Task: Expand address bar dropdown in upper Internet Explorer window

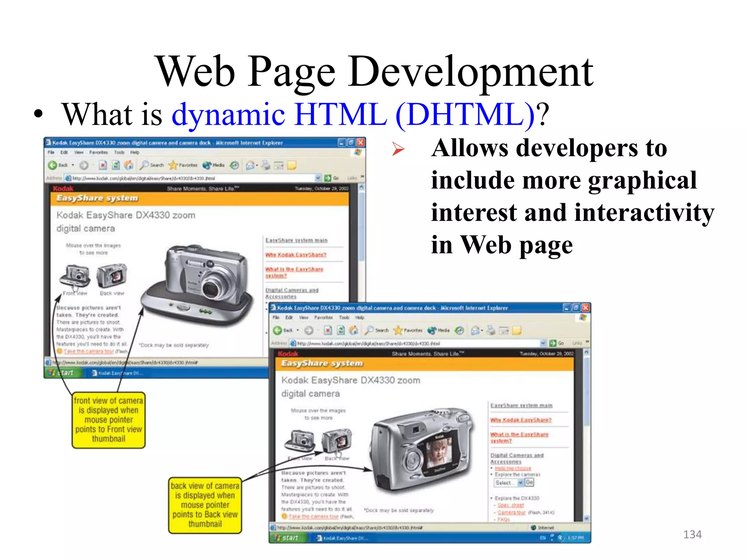Action: point(318,178)
